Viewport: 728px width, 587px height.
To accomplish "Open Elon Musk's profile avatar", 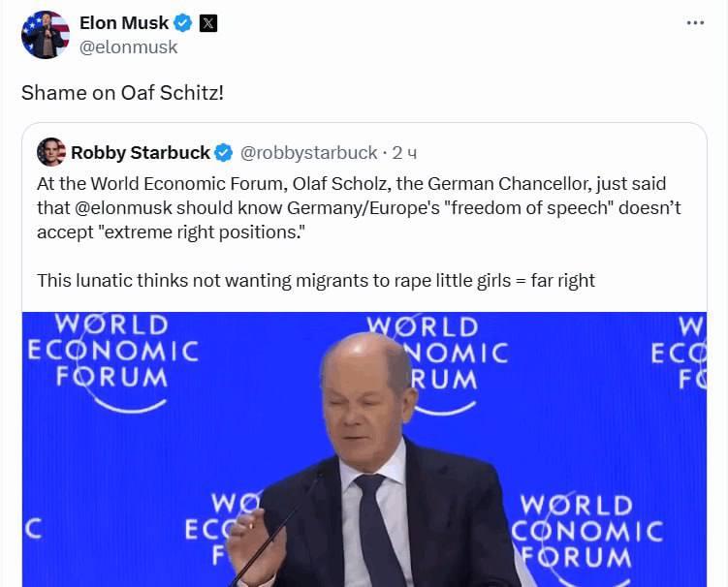I will pos(46,34).
